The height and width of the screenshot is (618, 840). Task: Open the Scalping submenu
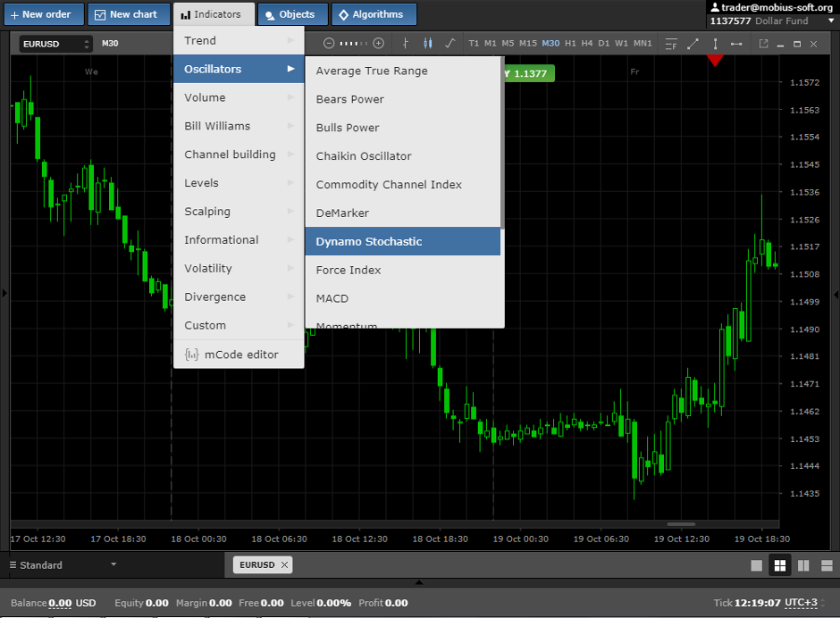[239, 211]
